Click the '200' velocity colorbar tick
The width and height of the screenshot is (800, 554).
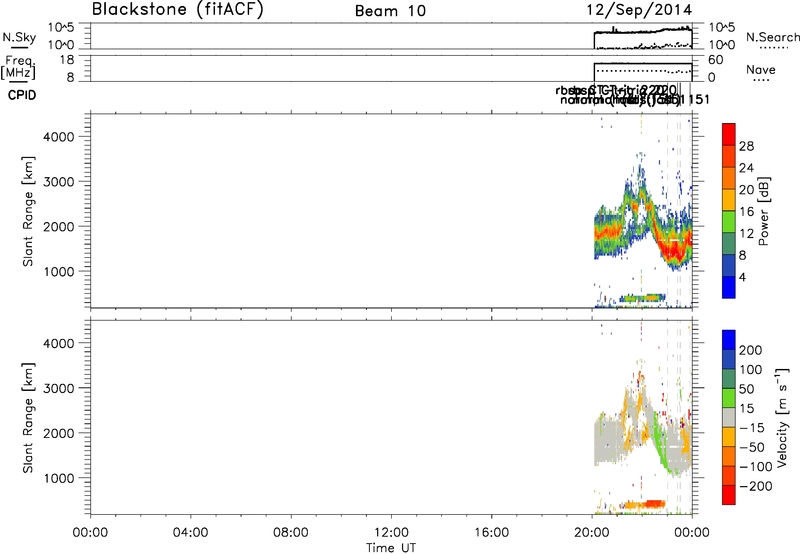[x=751, y=350]
